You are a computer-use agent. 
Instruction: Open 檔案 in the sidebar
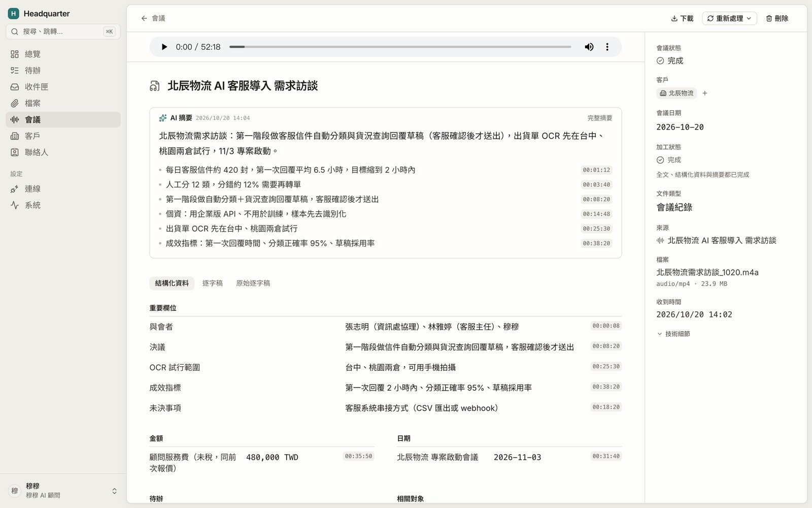[63, 103]
